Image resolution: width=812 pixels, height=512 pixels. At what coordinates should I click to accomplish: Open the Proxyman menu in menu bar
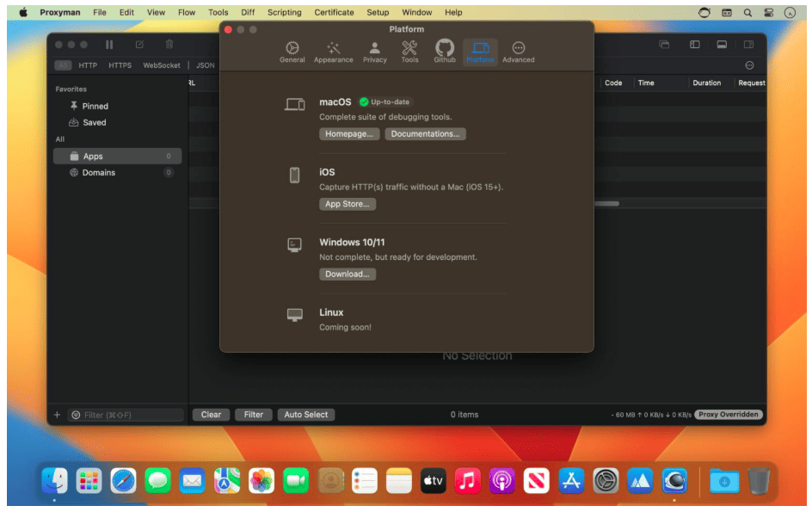pyautogui.click(x=60, y=12)
